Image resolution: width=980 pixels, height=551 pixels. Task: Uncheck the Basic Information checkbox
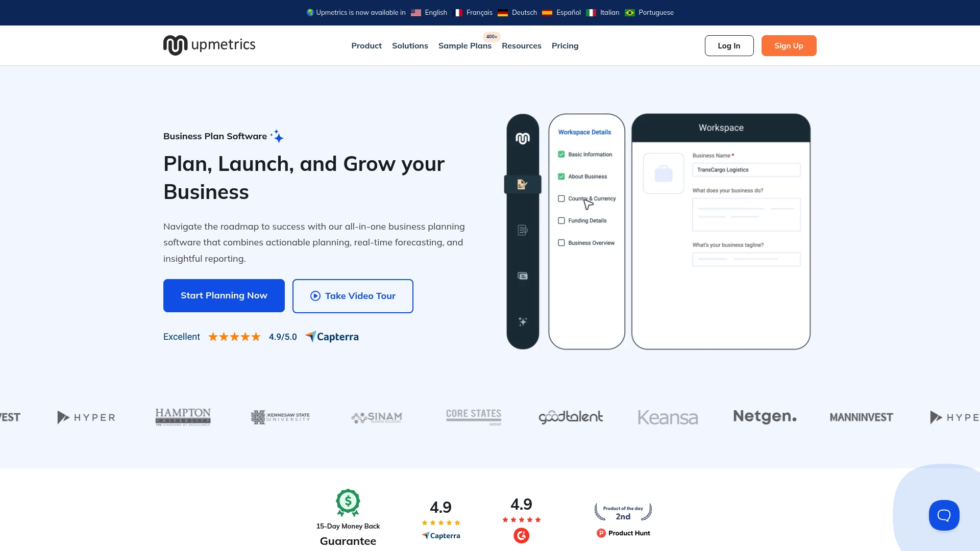point(561,154)
